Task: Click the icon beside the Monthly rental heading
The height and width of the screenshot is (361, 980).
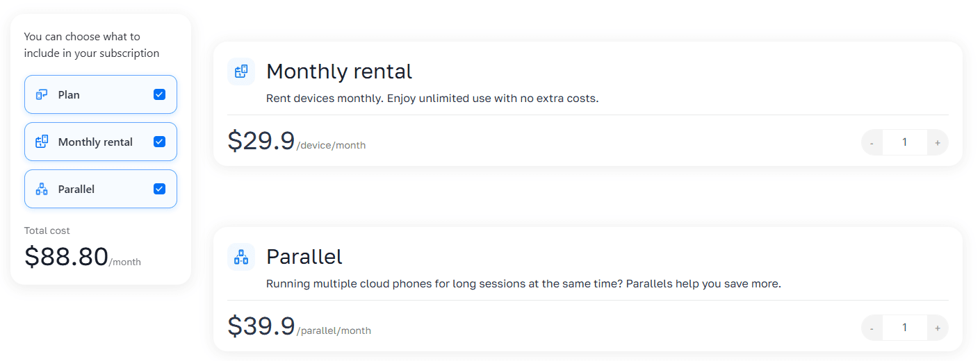Action: pyautogui.click(x=241, y=72)
